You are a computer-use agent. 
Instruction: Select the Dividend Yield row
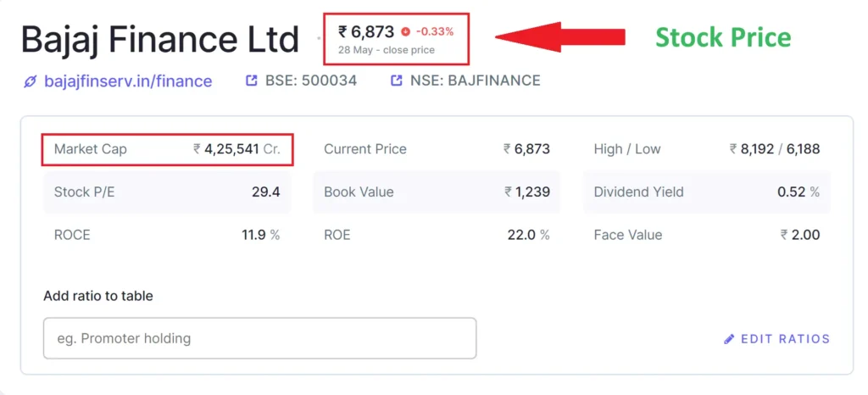click(707, 192)
